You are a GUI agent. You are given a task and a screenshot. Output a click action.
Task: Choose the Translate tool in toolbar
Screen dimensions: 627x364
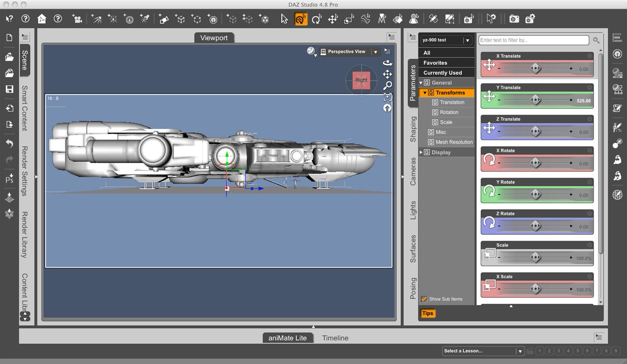[333, 19]
